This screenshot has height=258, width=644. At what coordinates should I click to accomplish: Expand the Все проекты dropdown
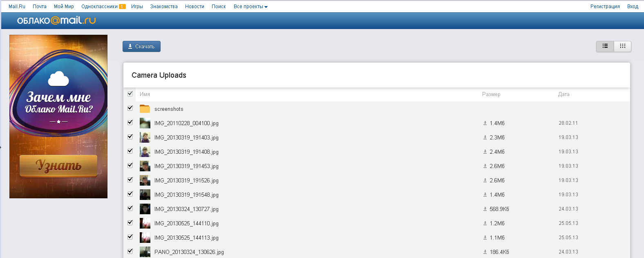coord(250,7)
